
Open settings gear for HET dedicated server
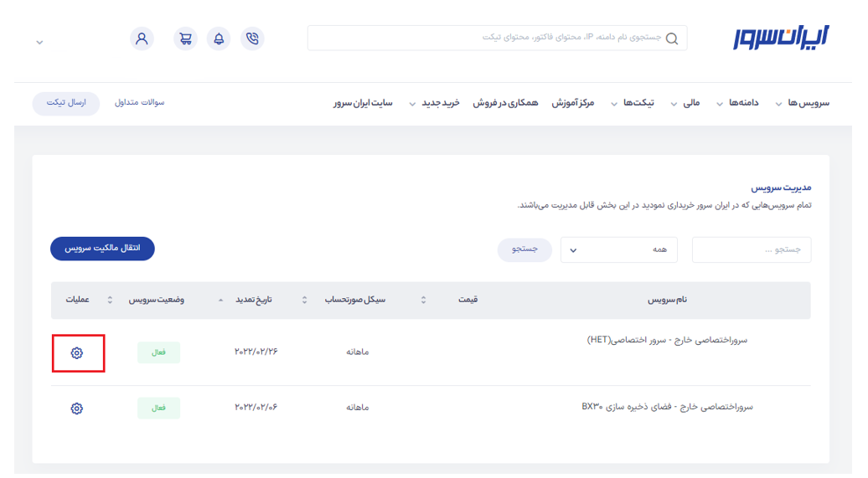click(77, 353)
